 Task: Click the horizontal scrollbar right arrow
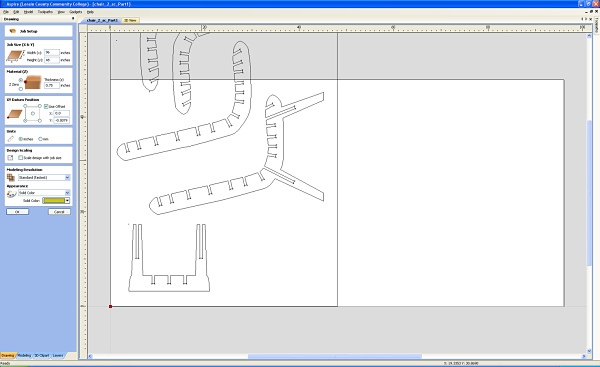click(584, 356)
